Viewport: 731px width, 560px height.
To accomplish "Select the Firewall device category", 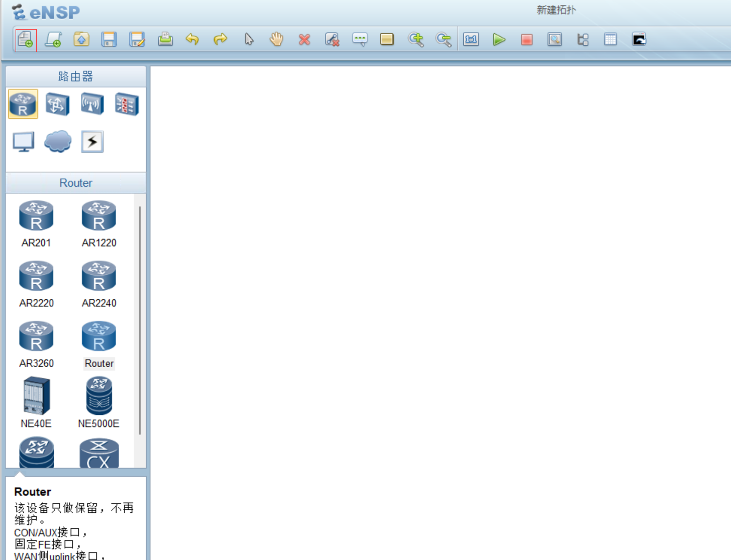I will pos(127,104).
